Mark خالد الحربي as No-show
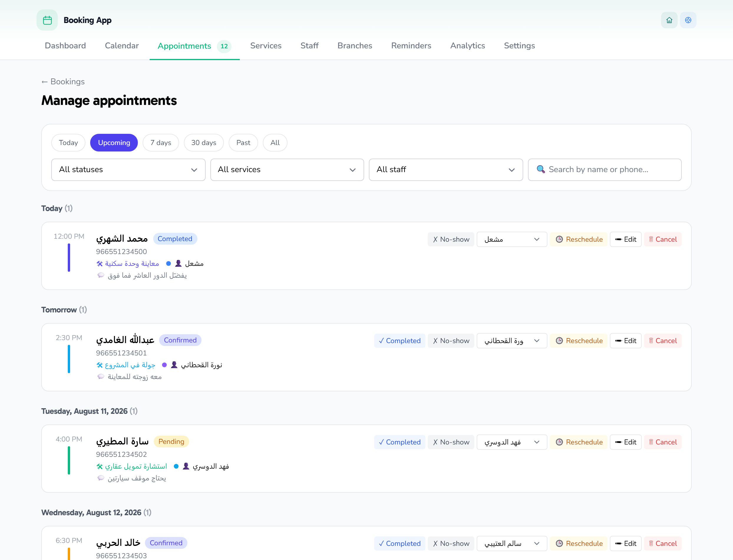733x560 pixels. (451, 543)
